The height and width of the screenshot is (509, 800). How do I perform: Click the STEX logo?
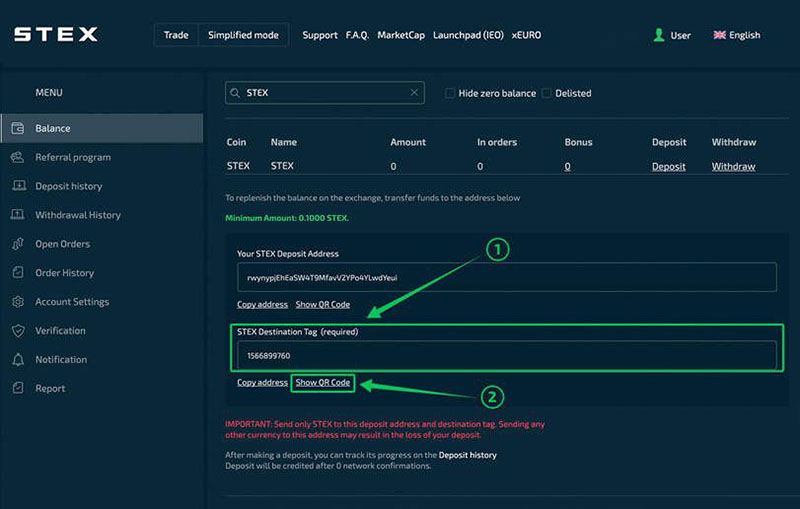(56, 34)
